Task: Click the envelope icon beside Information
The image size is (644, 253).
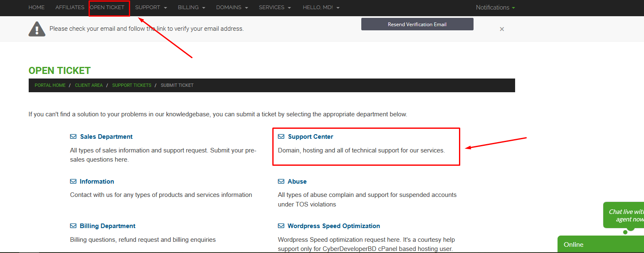Action: pos(73,182)
